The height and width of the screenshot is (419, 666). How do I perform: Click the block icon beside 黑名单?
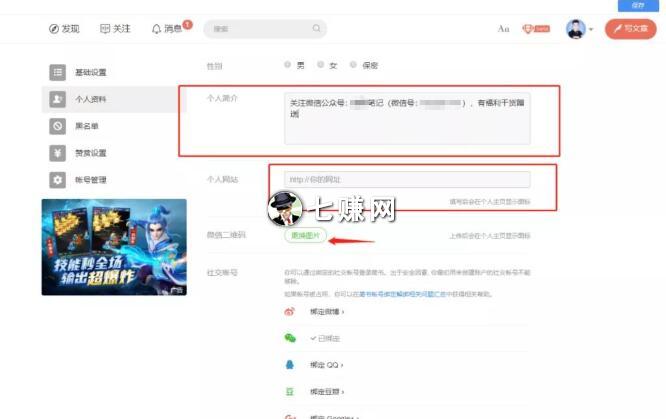point(57,126)
